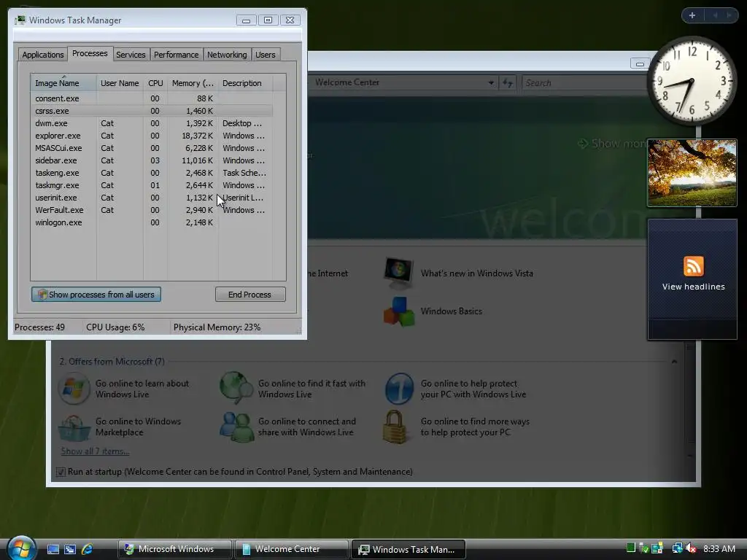Click the Windows Marketplace basket icon
The height and width of the screenshot is (560, 747).
(x=74, y=427)
